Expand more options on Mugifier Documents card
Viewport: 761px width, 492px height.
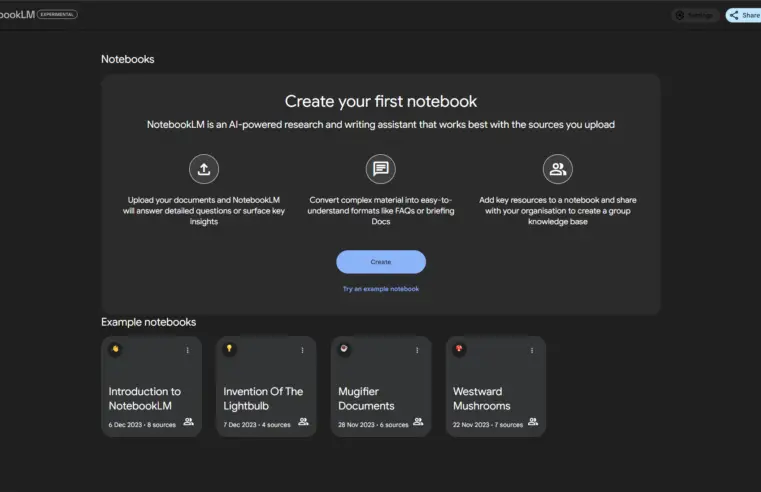[x=417, y=350]
